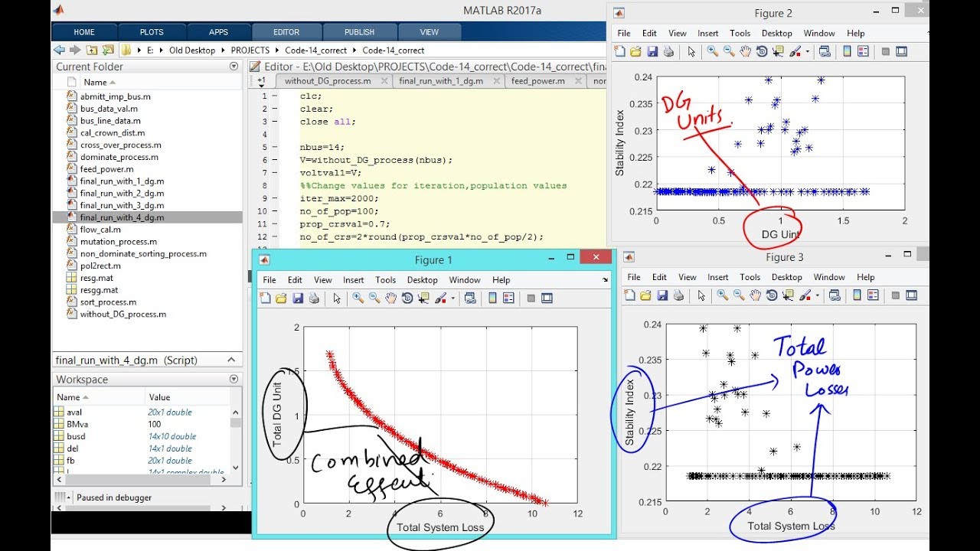The height and width of the screenshot is (551, 980).
Task: Open the VIEW ribbon tab
Action: click(x=430, y=32)
